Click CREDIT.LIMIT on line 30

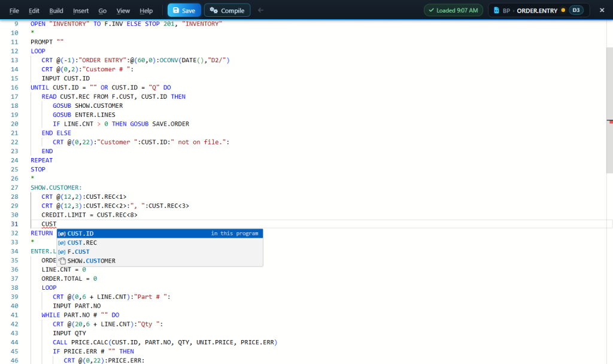pyautogui.click(x=63, y=215)
